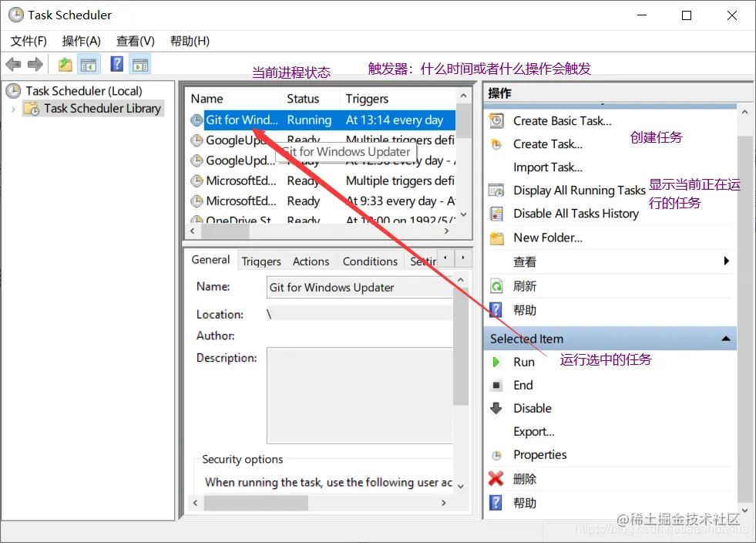756x543 pixels.
Task: Click the task list scroll-down arrow
Action: pos(463,214)
